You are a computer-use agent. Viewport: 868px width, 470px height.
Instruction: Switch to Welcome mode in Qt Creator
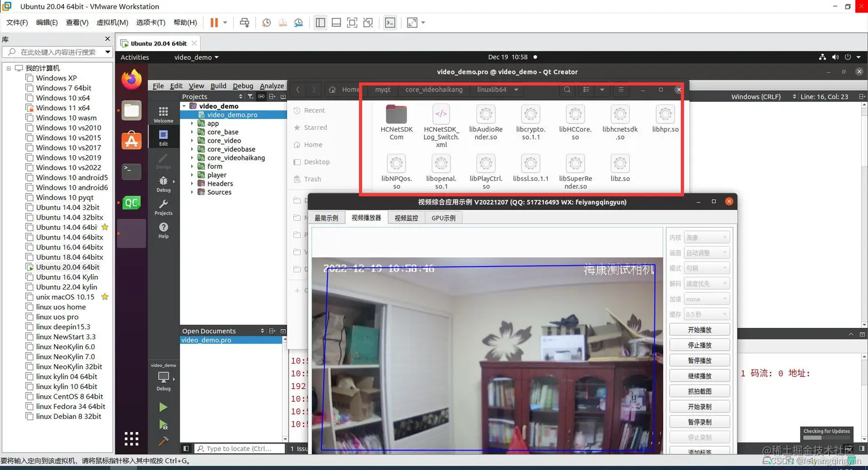coord(164,114)
